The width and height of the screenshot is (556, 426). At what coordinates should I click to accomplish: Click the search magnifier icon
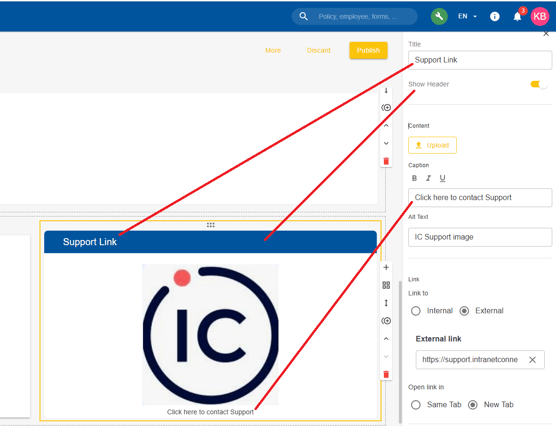[304, 16]
